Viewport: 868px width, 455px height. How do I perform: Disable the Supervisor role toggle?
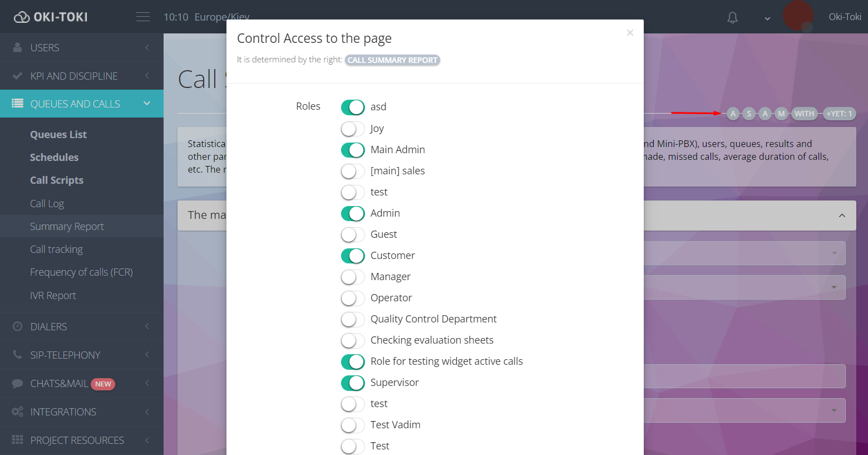tap(353, 383)
